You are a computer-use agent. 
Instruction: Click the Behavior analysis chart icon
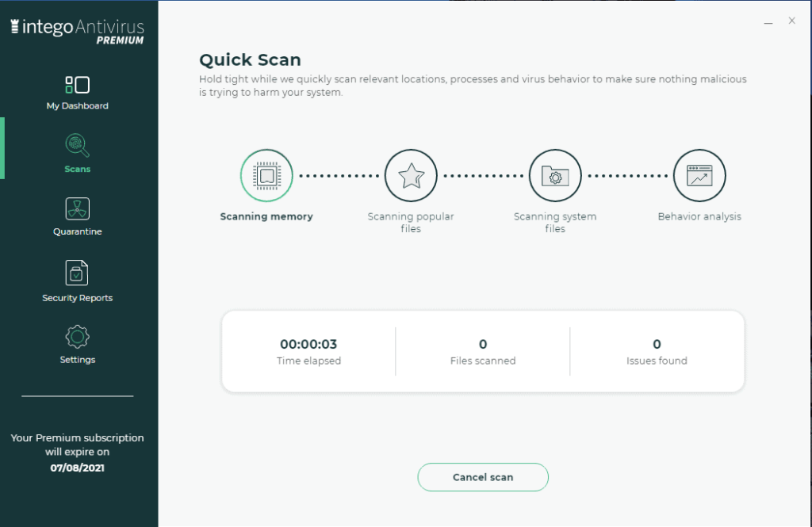699,175
